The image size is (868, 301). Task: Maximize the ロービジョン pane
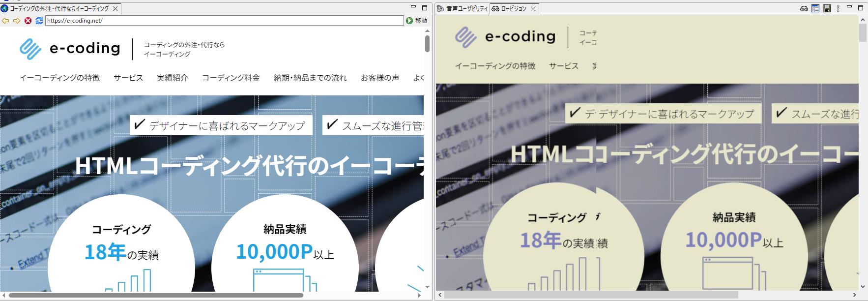pos(861,8)
